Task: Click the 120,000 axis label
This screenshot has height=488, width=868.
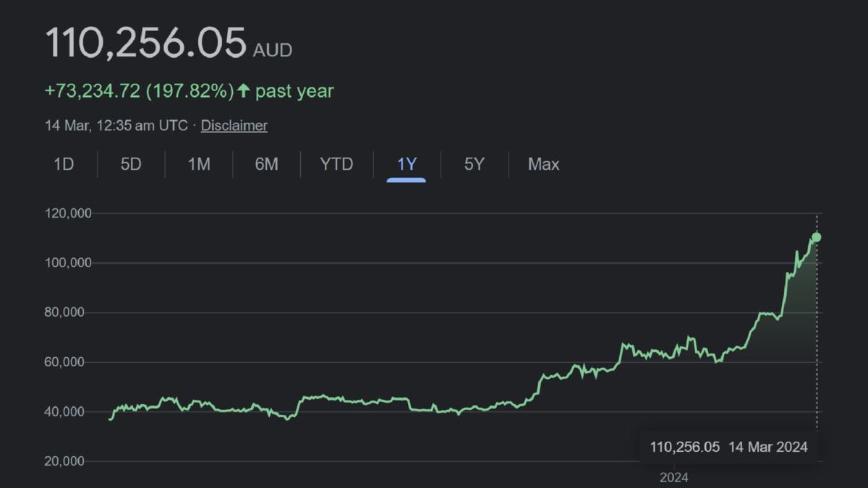Action: (67, 213)
